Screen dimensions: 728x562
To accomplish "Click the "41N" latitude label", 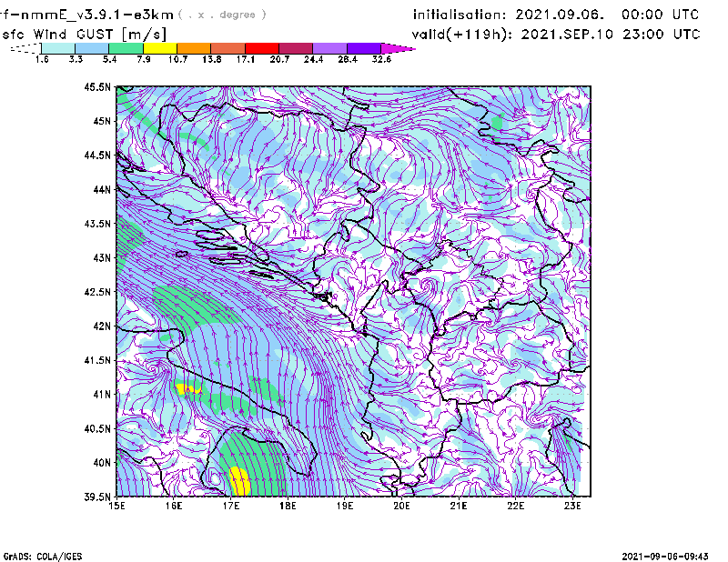I will pyautogui.click(x=102, y=394).
